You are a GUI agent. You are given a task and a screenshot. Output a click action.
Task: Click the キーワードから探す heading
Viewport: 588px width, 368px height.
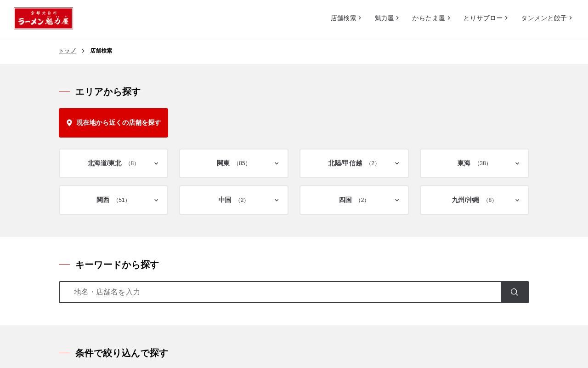[x=117, y=264]
